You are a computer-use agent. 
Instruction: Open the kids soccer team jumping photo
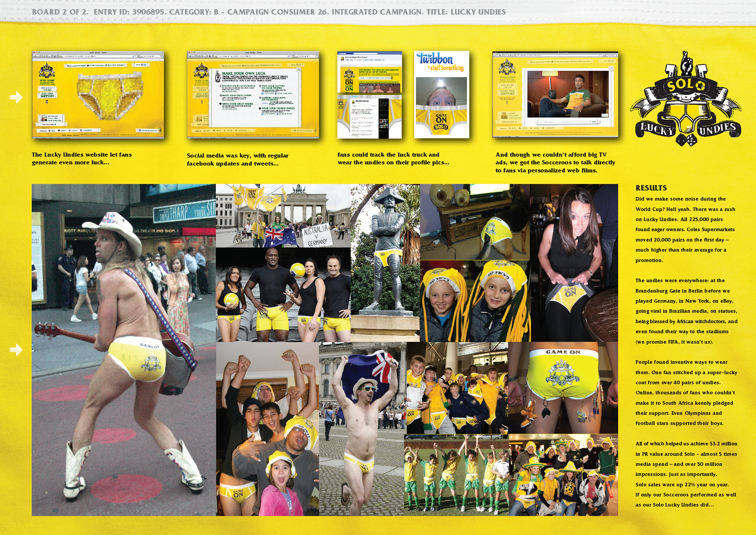pyautogui.click(x=456, y=475)
